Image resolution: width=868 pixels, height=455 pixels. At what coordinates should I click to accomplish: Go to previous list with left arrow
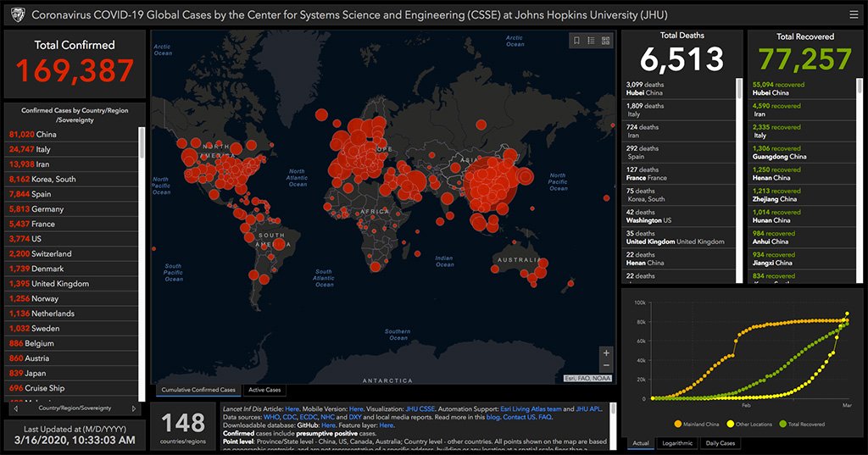pyautogui.click(x=16, y=408)
